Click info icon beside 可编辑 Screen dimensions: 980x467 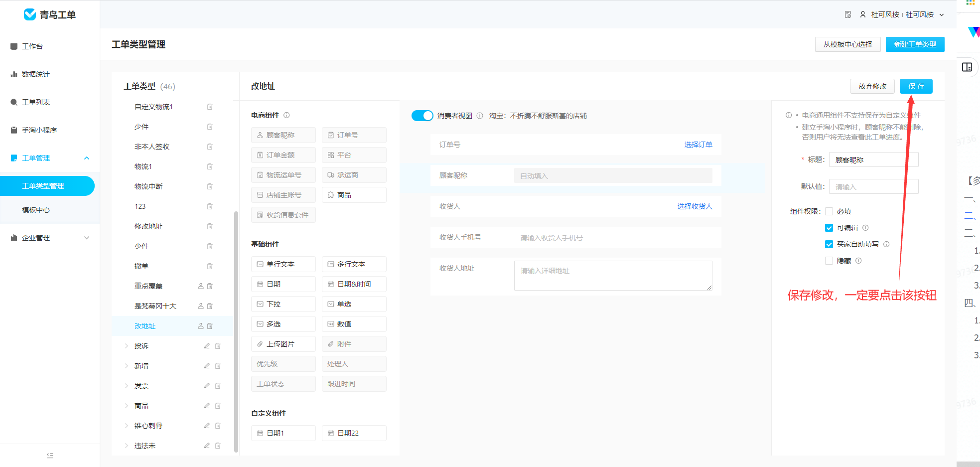point(865,228)
